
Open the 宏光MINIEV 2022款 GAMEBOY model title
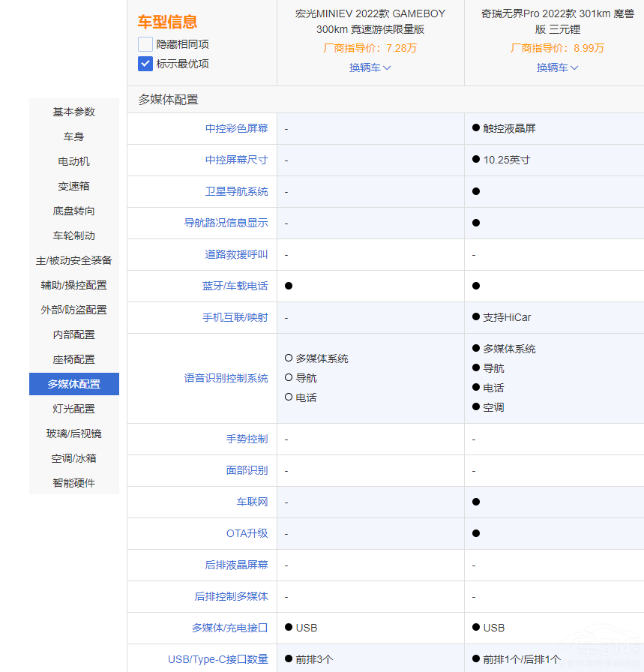point(370,21)
